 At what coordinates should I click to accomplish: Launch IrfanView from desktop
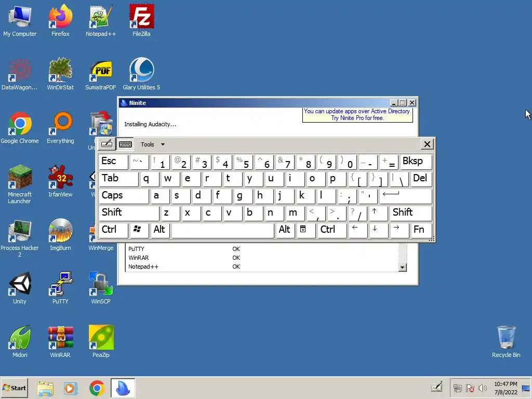tap(60, 181)
